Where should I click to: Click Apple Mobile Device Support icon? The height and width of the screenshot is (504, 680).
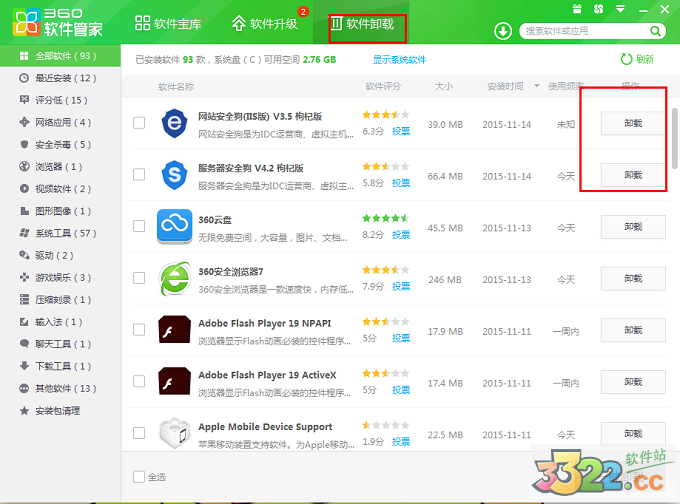174,433
